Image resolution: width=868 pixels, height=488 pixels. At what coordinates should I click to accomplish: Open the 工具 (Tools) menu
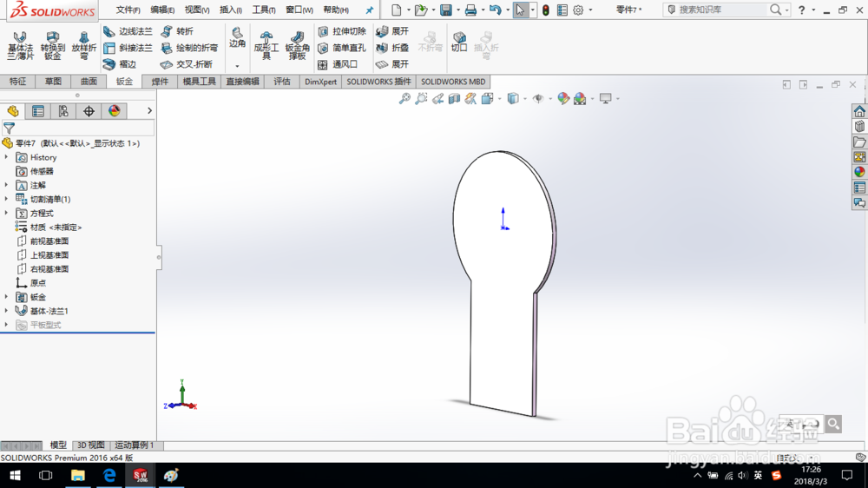264,10
